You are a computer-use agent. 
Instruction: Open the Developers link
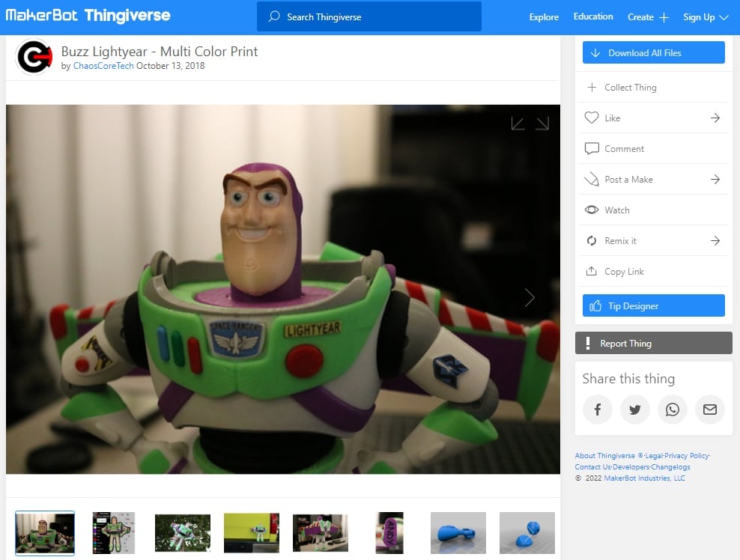631,467
